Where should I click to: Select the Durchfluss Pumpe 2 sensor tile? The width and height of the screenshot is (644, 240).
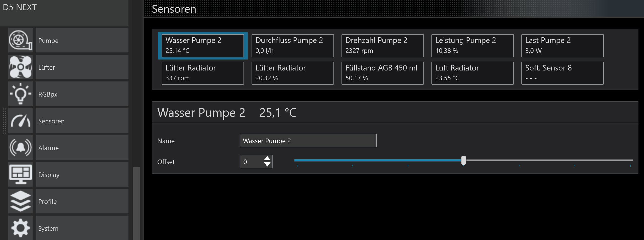(293, 46)
